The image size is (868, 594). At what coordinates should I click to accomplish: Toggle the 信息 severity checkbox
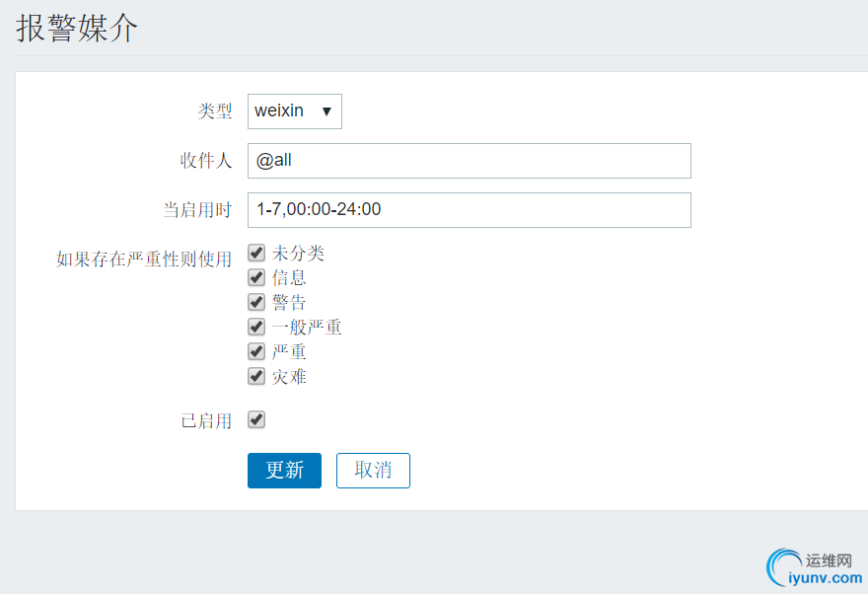pos(256,277)
